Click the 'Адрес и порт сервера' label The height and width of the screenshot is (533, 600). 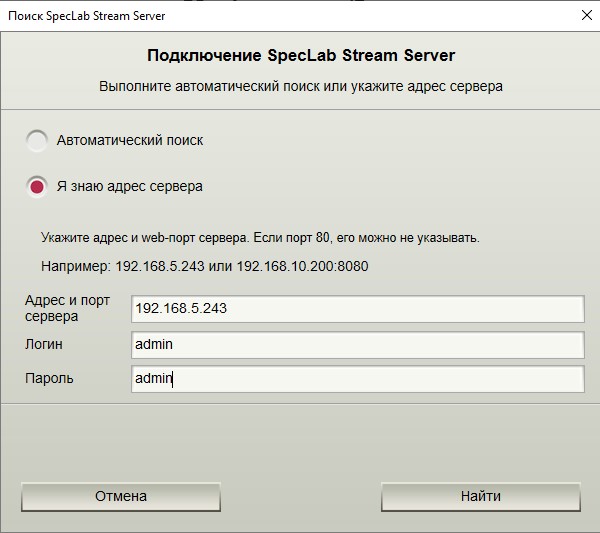[67, 308]
